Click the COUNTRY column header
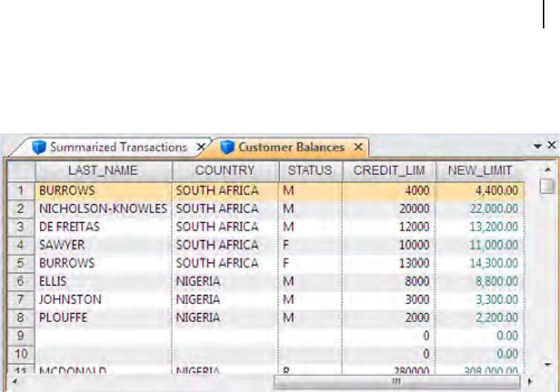560x392 pixels. (225, 171)
